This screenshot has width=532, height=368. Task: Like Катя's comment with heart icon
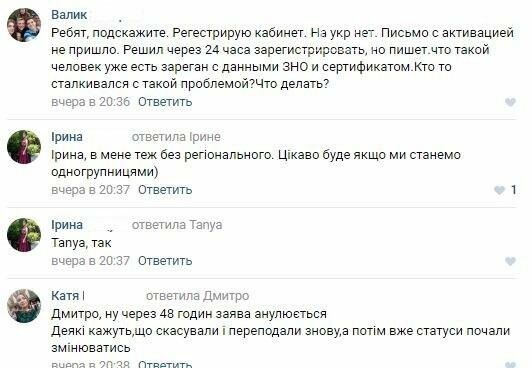coord(510,365)
